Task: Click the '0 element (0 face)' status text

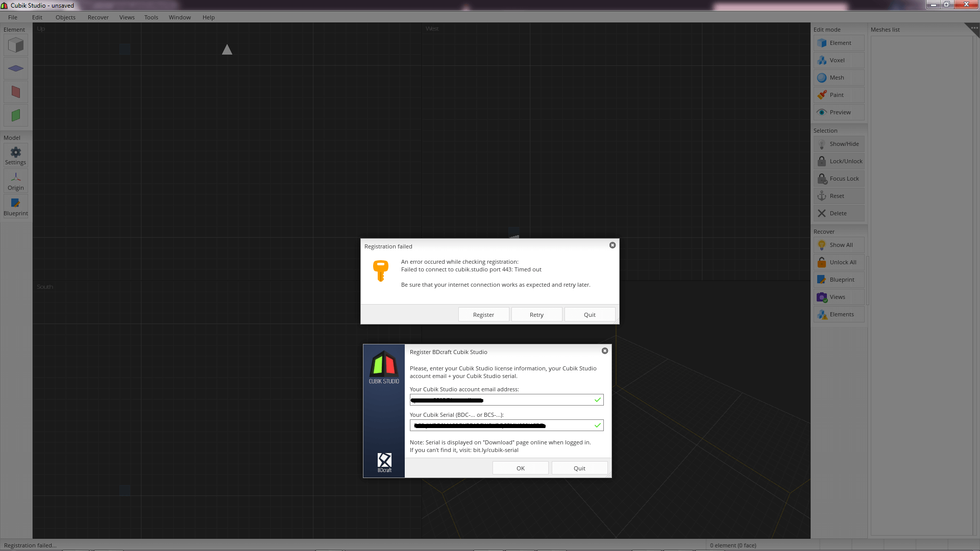Action: pyautogui.click(x=733, y=545)
